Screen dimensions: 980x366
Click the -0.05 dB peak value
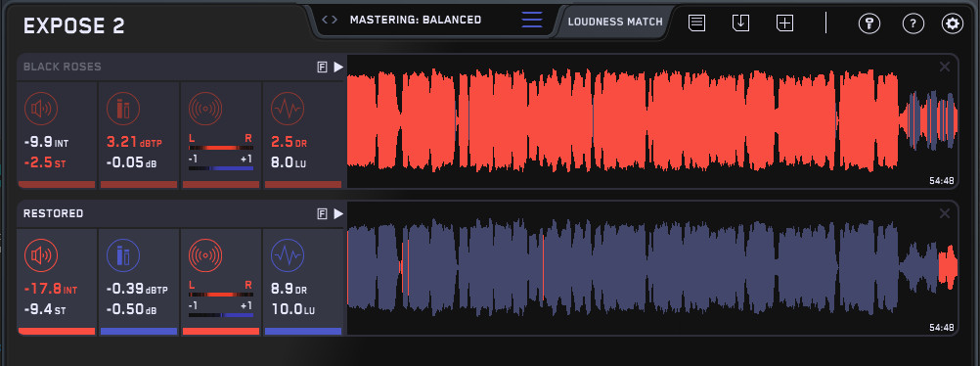tap(131, 163)
